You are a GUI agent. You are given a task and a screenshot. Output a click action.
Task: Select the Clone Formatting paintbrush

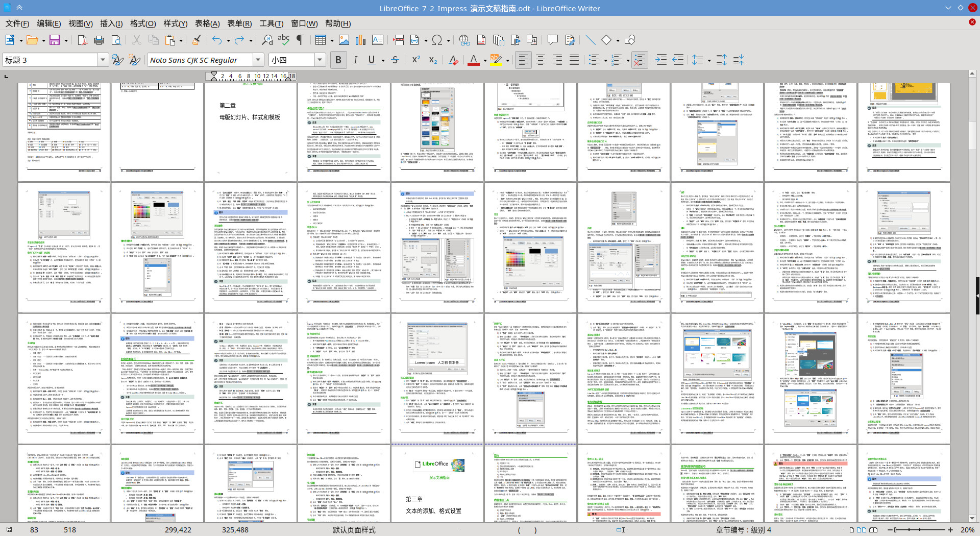click(x=197, y=40)
